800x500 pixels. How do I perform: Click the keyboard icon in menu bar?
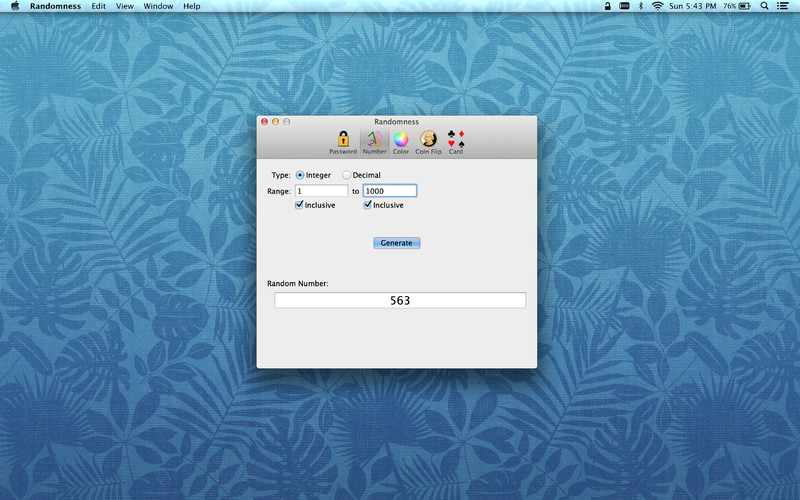click(x=624, y=6)
